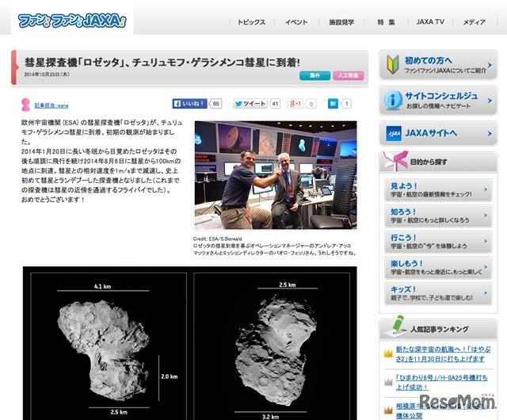This screenshot has width=507, height=420.
Task: Open ranking article 相模原 機体公開
Action: point(442,410)
